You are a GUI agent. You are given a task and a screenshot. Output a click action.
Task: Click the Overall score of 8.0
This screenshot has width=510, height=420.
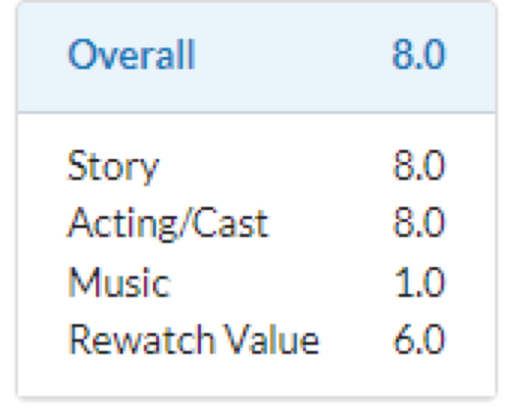point(419,55)
